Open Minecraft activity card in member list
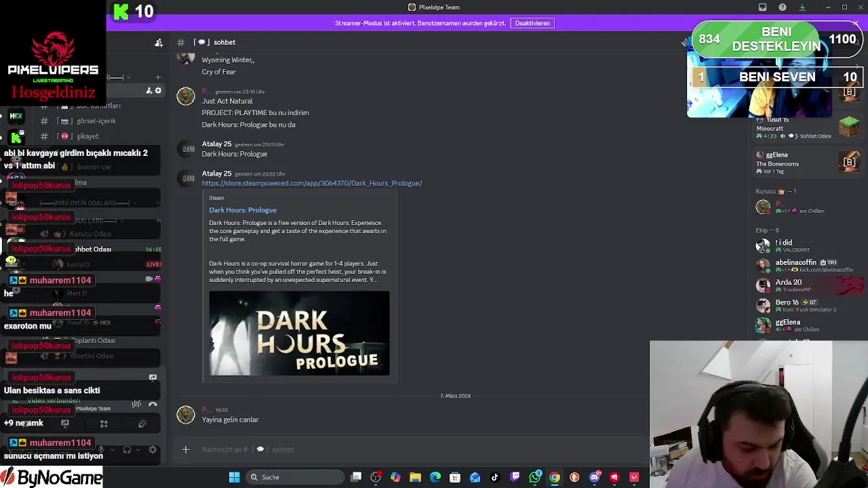Screen dimensions: 868x488 pyautogui.click(x=808, y=128)
